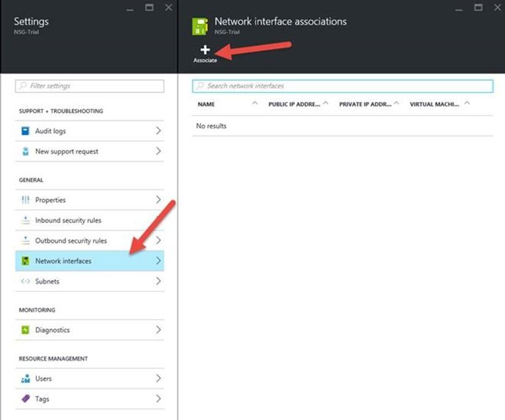Click the Audit logs icon
Viewport: 505px width, 420px height.
click(25, 130)
